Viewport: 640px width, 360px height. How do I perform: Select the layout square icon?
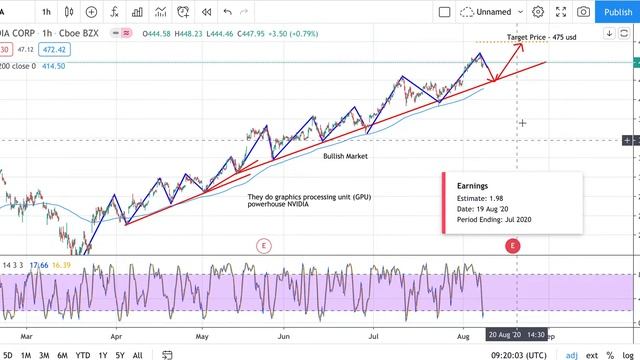tap(444, 12)
